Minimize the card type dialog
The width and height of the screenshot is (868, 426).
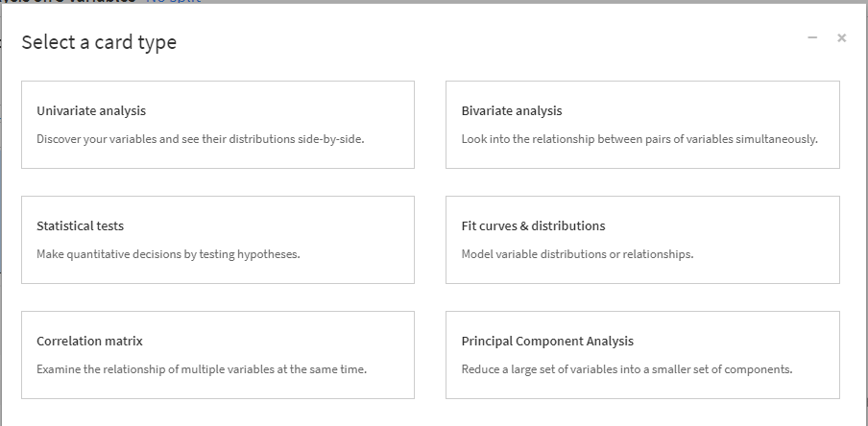click(812, 38)
